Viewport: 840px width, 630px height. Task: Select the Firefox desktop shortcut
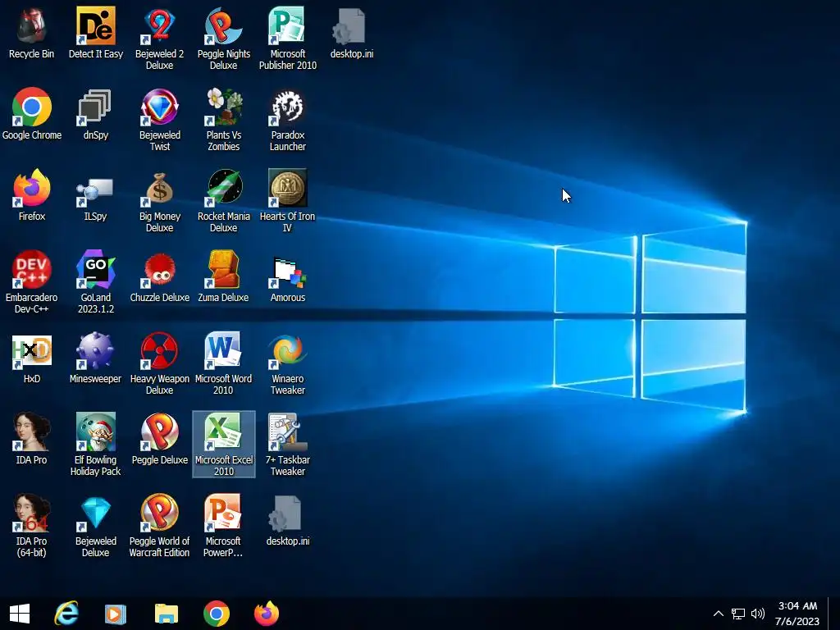32,195
